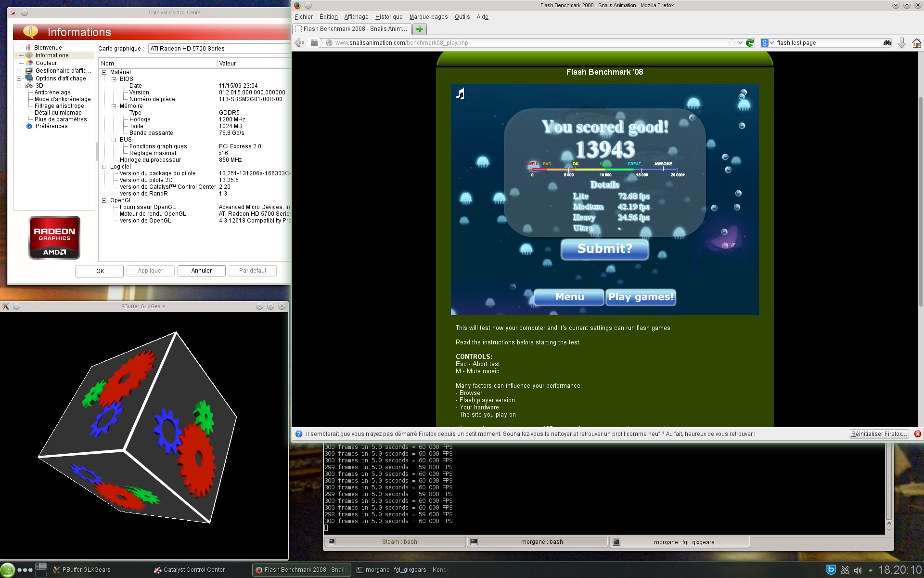Open the Google search engine icon

coord(764,42)
